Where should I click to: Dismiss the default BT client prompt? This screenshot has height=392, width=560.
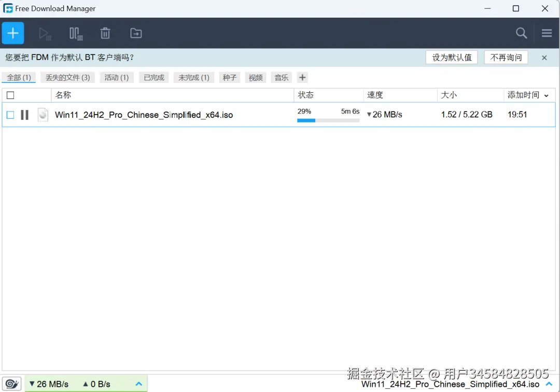point(544,58)
